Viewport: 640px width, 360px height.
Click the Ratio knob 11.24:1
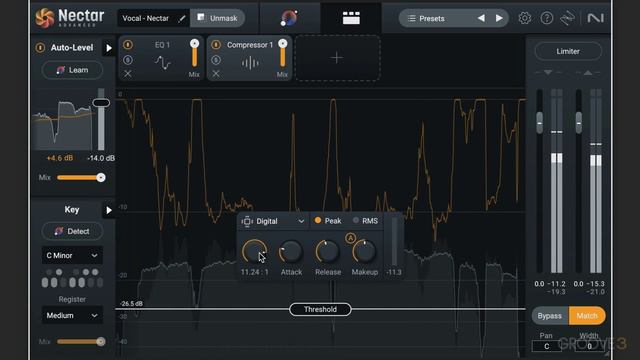tap(255, 251)
